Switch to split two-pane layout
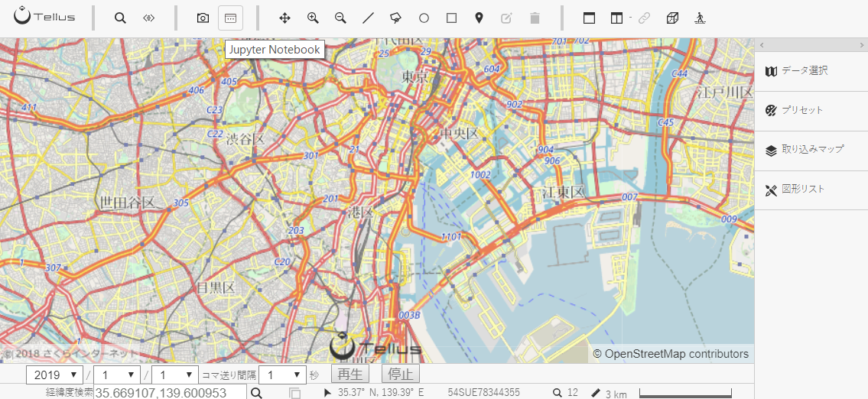 [x=616, y=18]
